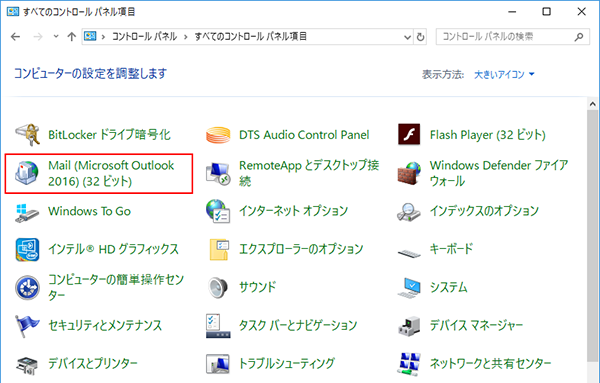Image resolution: width=600 pixels, height=383 pixels.
Task: Expand the chevron before コントロール パネル breadcrumb
Action: pos(103,37)
